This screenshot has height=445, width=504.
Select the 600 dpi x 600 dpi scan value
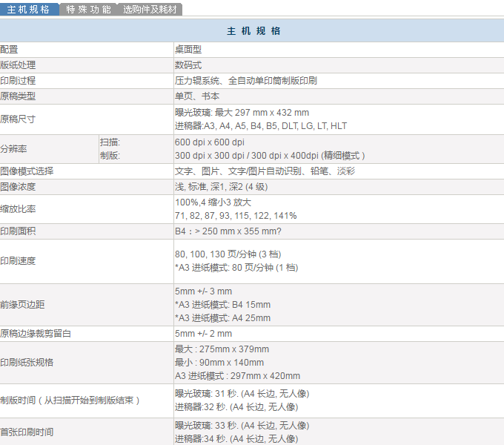[x=210, y=142]
